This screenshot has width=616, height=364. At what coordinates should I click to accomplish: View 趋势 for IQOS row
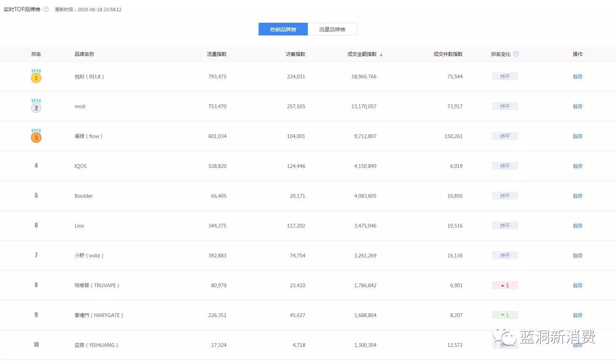[x=578, y=166]
